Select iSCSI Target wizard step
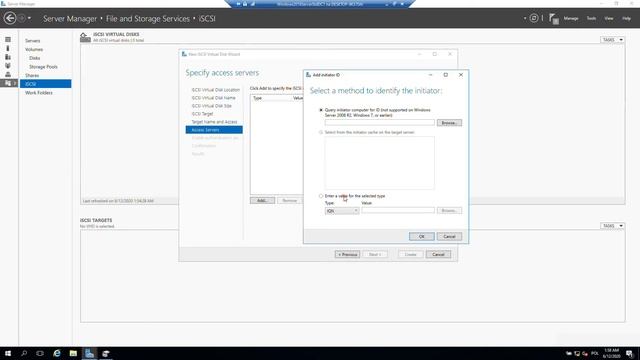Image resolution: width=640 pixels, height=360 pixels. click(202, 114)
